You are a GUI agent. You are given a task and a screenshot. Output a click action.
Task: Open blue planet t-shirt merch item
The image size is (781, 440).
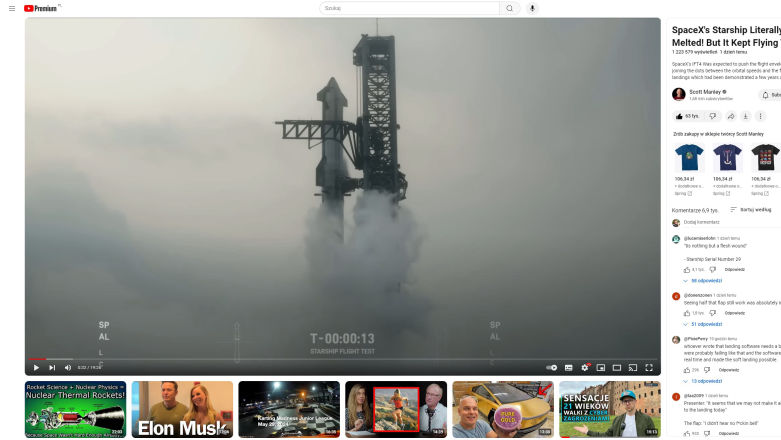(x=689, y=157)
